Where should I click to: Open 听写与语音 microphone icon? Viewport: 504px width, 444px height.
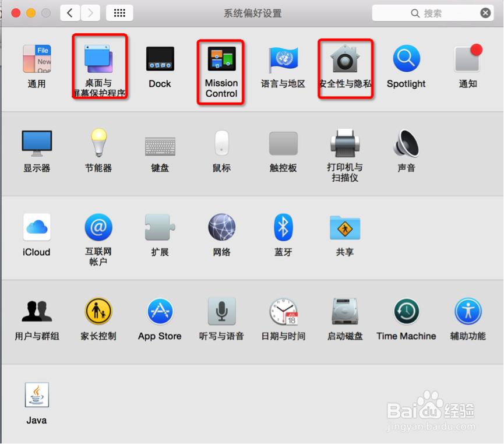point(222,311)
